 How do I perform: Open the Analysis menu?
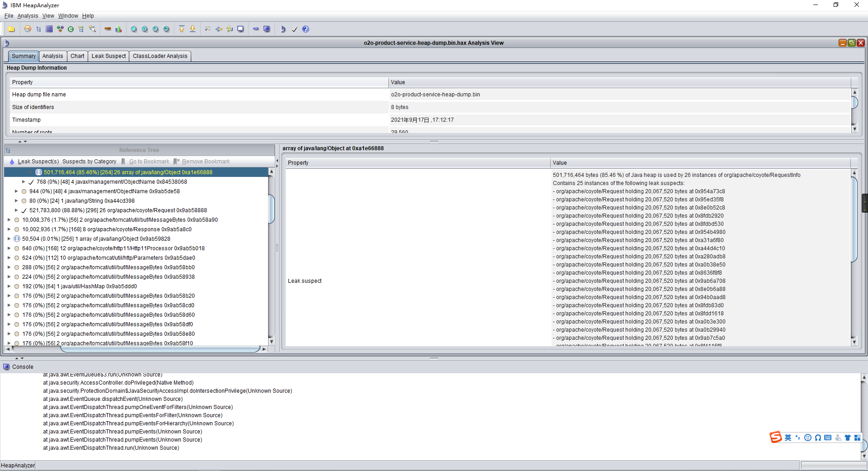(28, 16)
